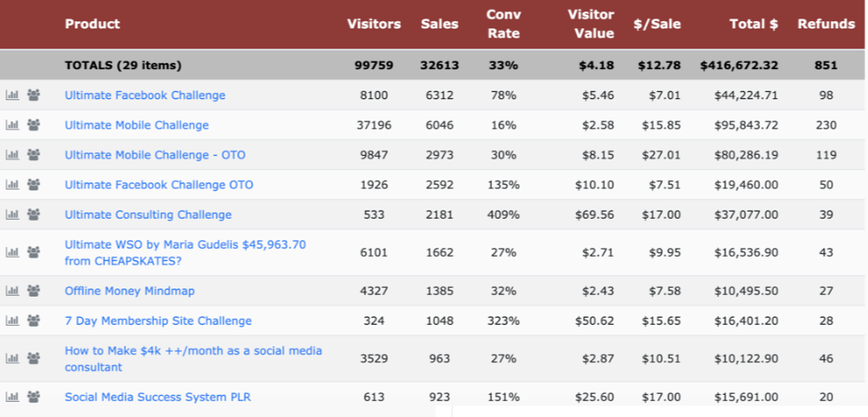Select total revenue value $416,672.32
Screen dimensions: 868x417
(739, 66)
